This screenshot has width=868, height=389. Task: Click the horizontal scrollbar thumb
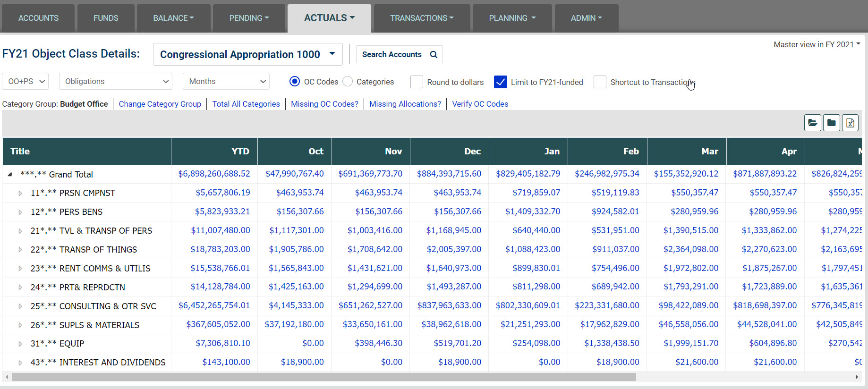pyautogui.click(x=323, y=377)
